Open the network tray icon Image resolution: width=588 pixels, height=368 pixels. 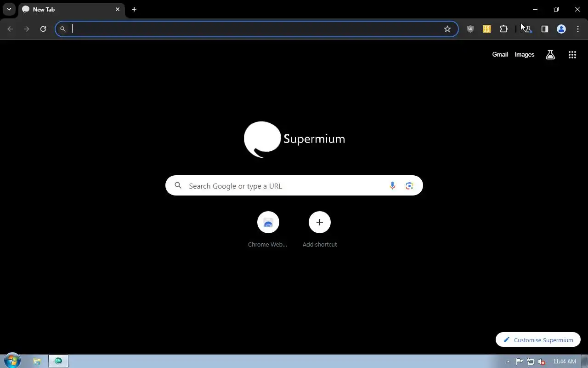click(531, 362)
